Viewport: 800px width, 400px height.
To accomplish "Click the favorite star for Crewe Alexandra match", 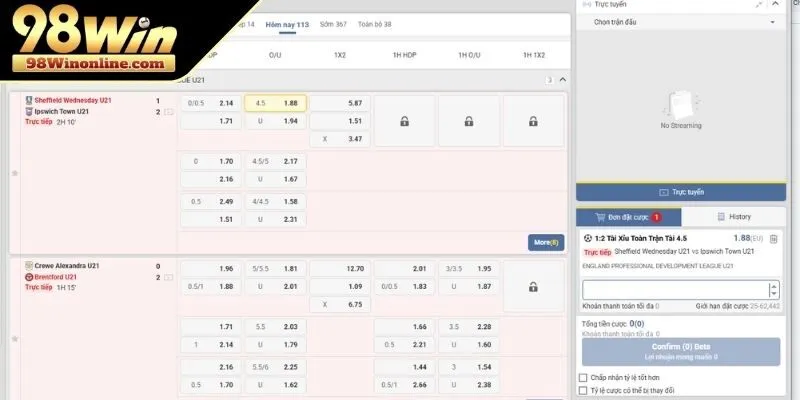I will coord(14,338).
